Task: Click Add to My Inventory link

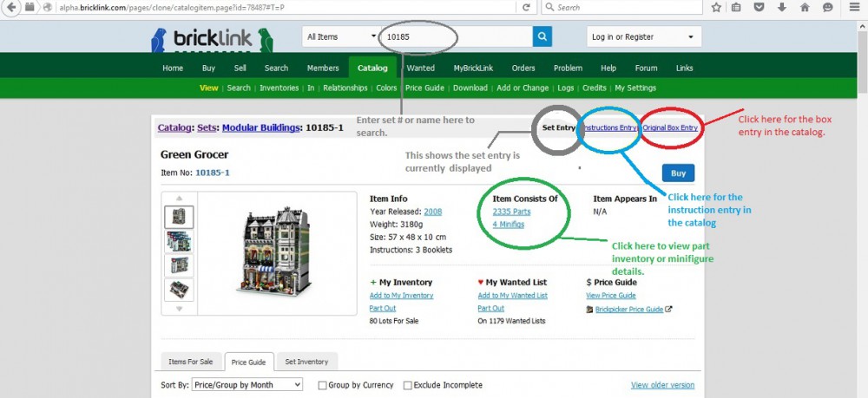Action: tap(401, 296)
